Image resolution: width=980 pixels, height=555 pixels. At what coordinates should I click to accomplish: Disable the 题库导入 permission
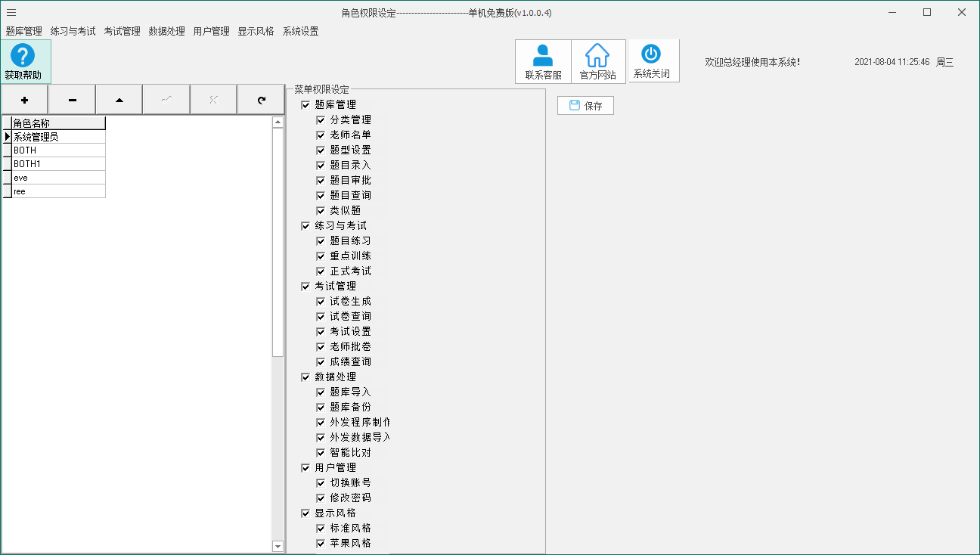321,392
